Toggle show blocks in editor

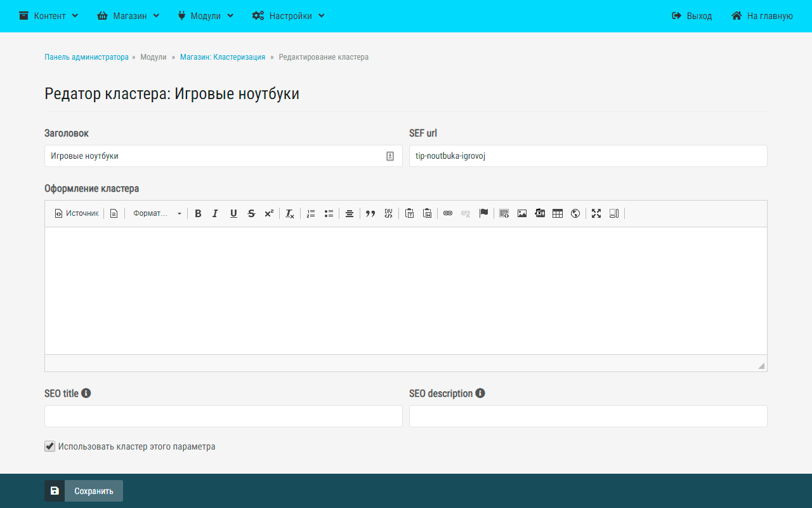pyautogui.click(x=614, y=213)
